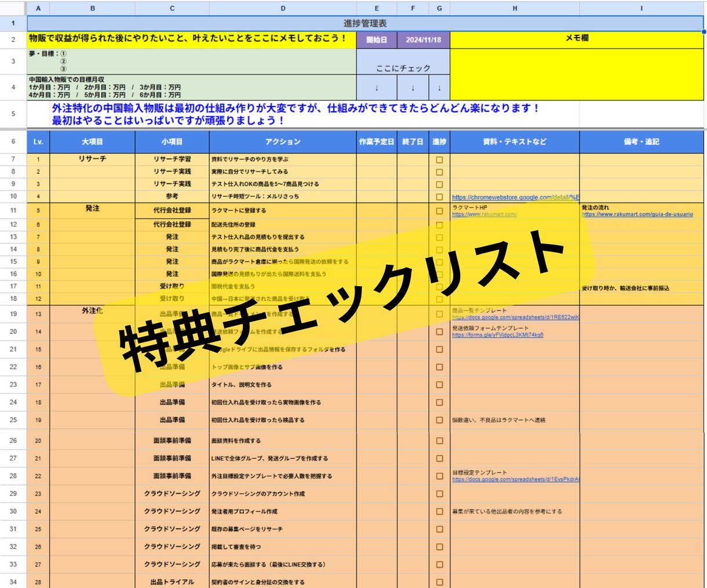Click 受け取り時か、輸送会社に事前振込 note cell
This screenshot has height=588, width=707.
pyautogui.click(x=642, y=288)
